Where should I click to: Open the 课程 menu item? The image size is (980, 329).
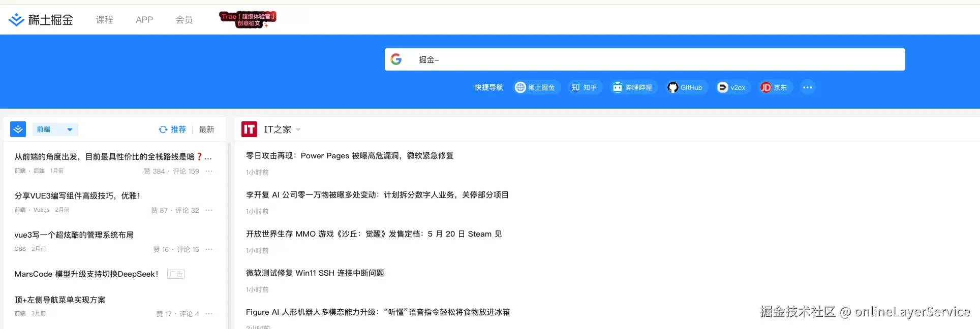pos(104,20)
